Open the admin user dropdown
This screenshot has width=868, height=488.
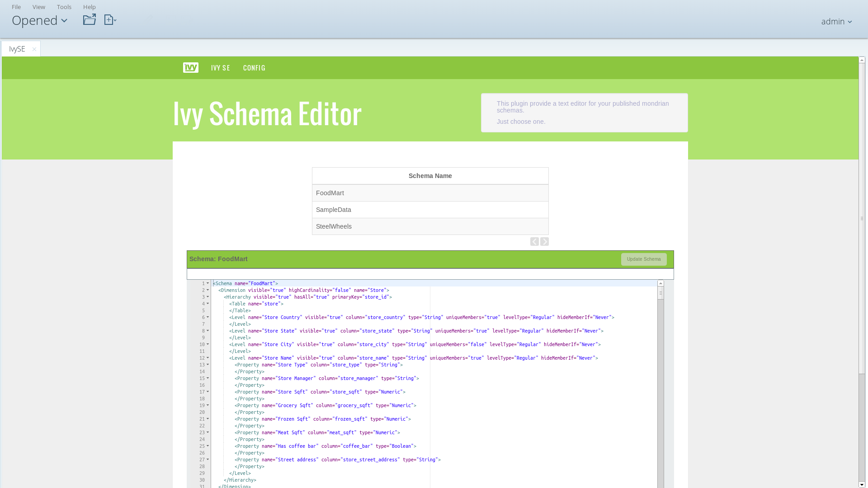click(836, 21)
